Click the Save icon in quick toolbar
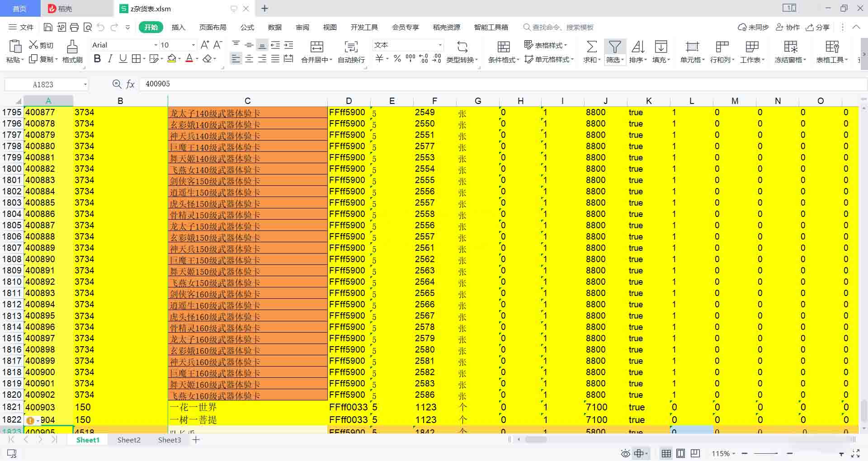This screenshot has width=868, height=461. (48, 27)
